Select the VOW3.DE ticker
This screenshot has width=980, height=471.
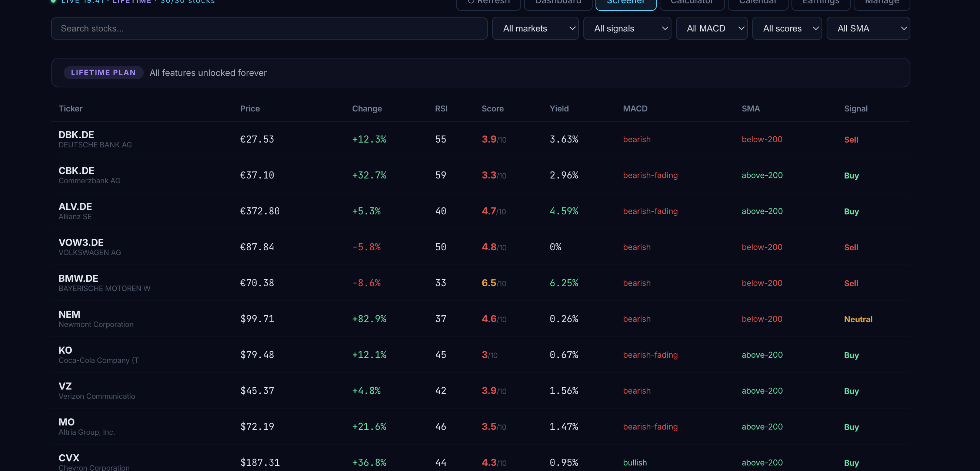[x=81, y=243]
